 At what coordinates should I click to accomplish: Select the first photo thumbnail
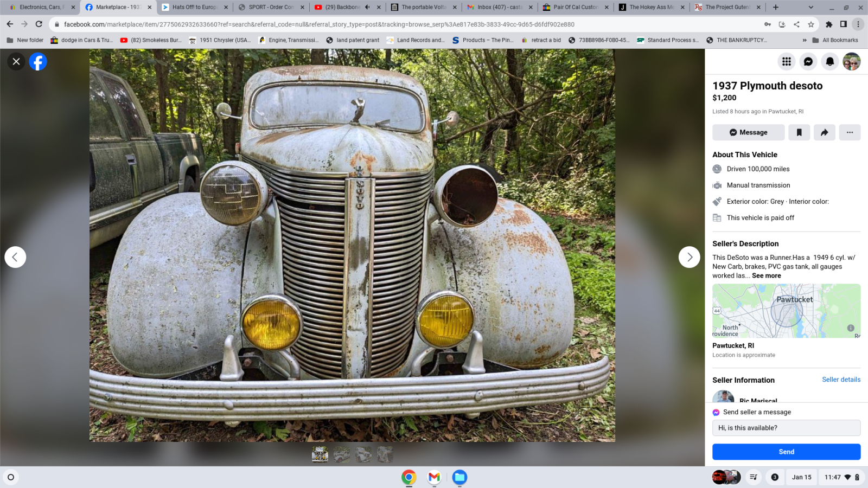(320, 454)
